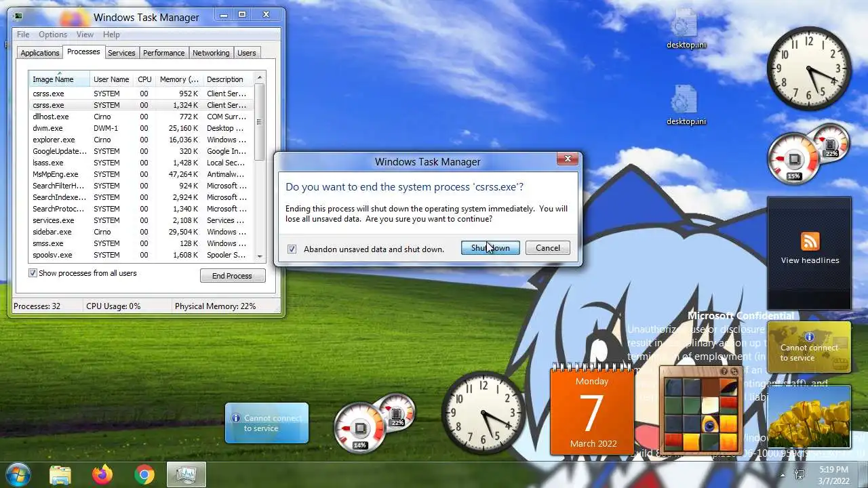
Task: Sort by User Name column header
Action: [x=111, y=79]
